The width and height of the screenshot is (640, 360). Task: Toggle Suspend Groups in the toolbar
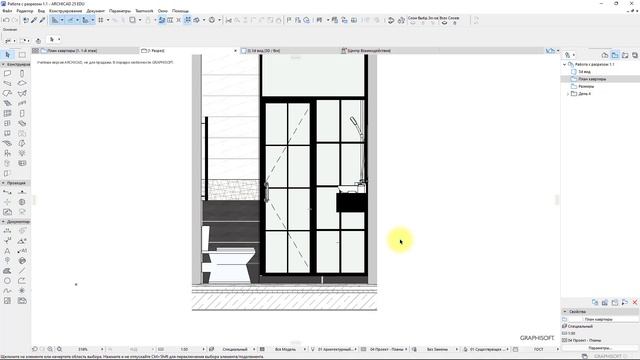[x=187, y=20]
